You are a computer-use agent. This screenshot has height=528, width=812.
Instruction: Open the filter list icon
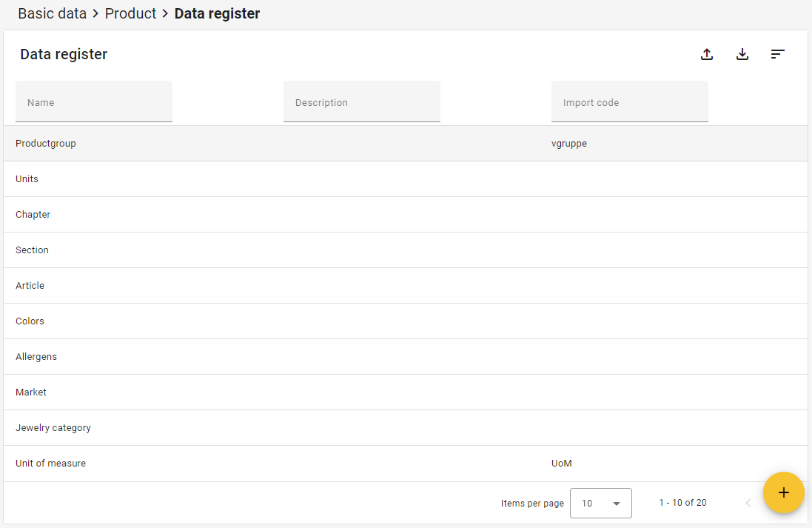click(x=777, y=54)
